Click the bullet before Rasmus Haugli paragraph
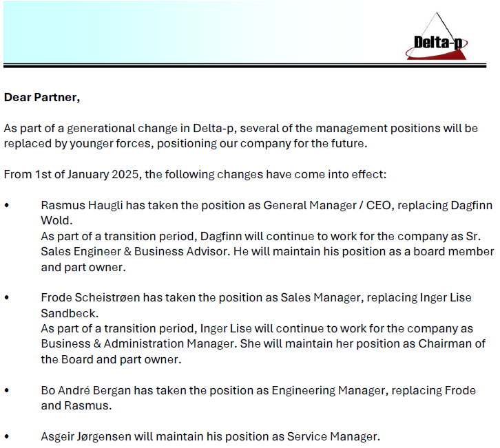 7,206
